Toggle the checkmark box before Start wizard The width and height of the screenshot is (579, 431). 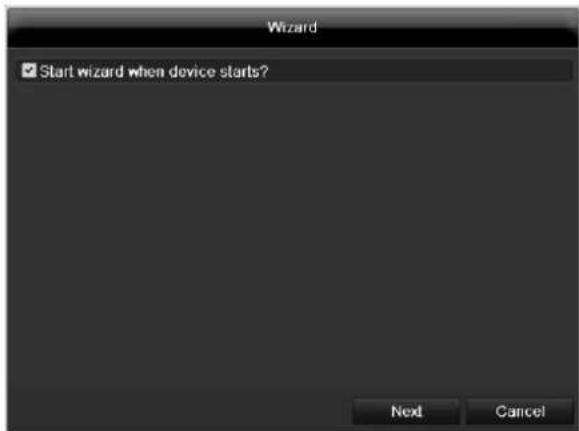click(x=29, y=70)
